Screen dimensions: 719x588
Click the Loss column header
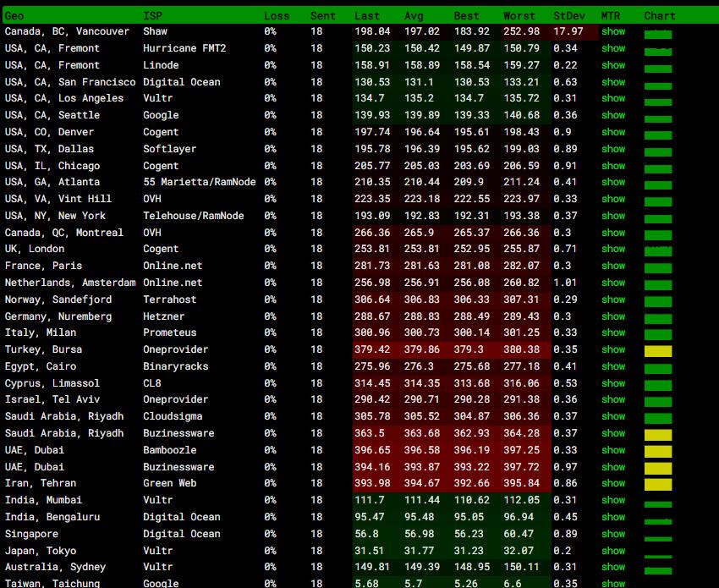click(277, 16)
